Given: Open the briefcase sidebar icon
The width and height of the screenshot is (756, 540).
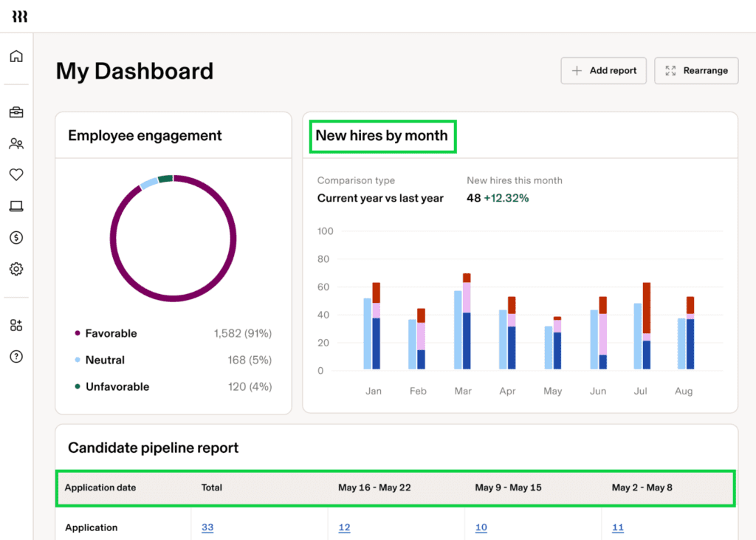Looking at the screenshot, I should pyautogui.click(x=16, y=112).
